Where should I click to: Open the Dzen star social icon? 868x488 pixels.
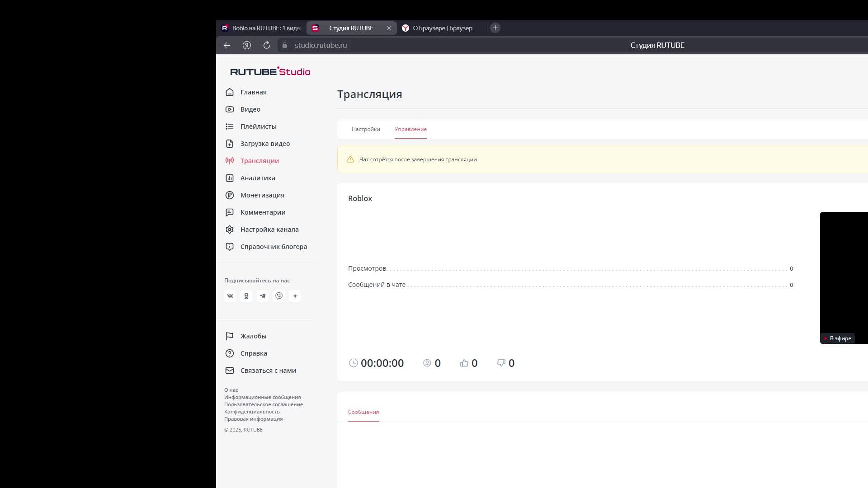(295, 296)
